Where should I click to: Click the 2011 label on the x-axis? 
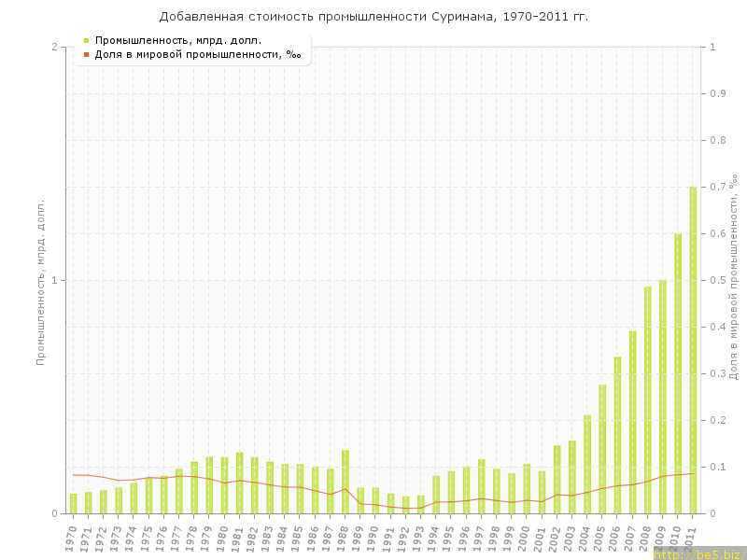[x=691, y=538]
